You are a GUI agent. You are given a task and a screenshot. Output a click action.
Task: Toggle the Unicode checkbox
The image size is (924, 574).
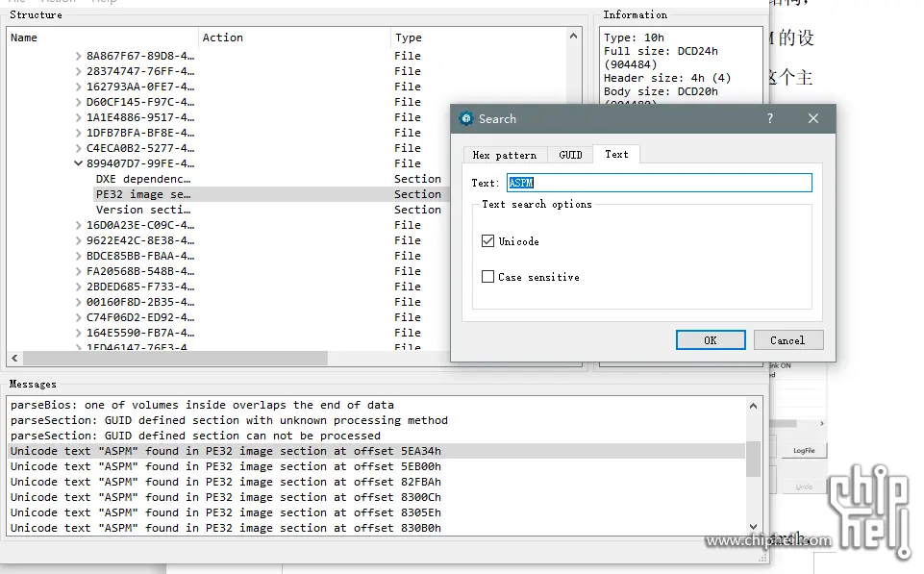coord(487,241)
